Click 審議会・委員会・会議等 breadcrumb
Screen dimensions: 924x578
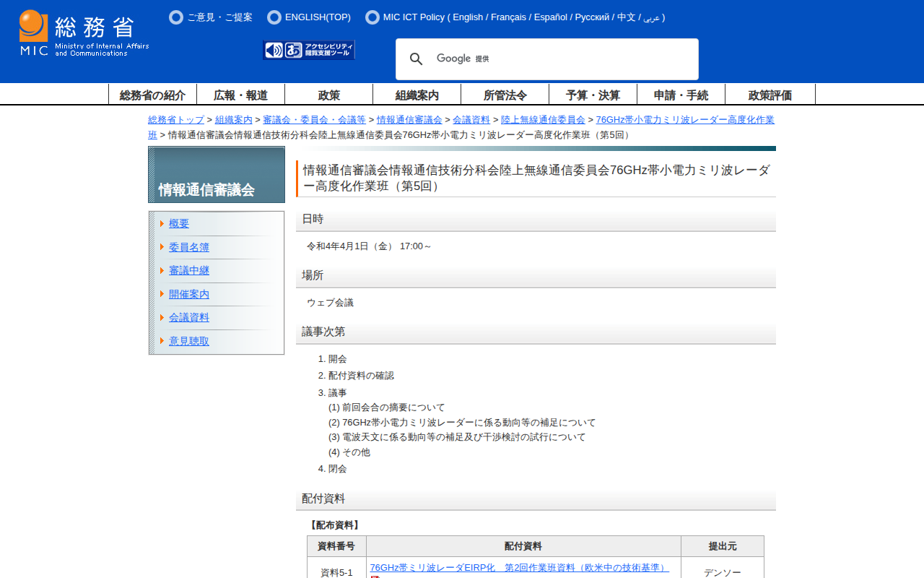(314, 120)
